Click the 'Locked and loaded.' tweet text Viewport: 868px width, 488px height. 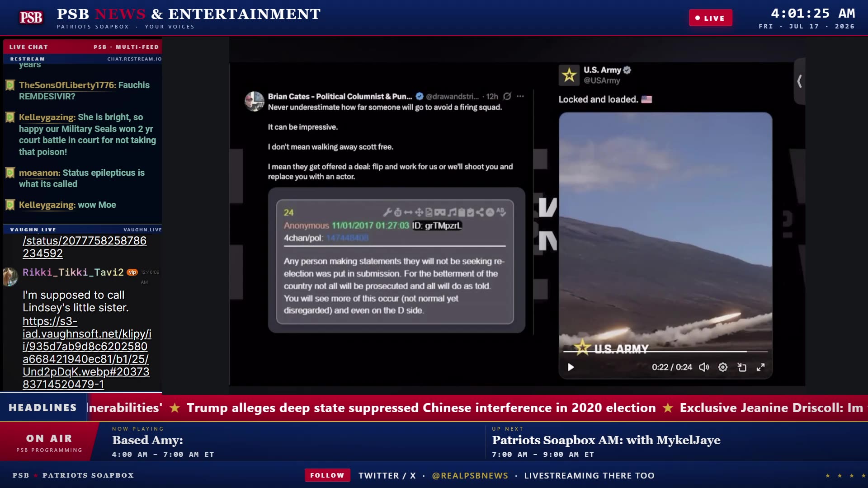[x=598, y=99]
